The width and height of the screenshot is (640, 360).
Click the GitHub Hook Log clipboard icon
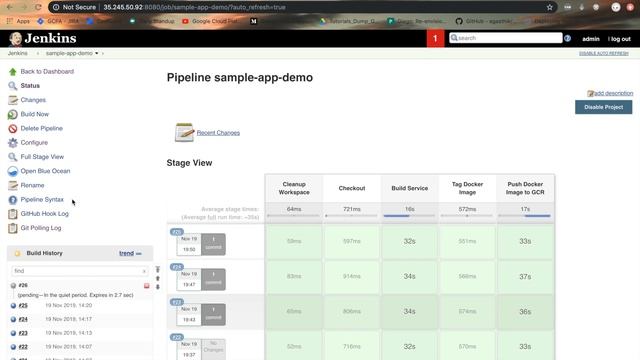coord(13,214)
